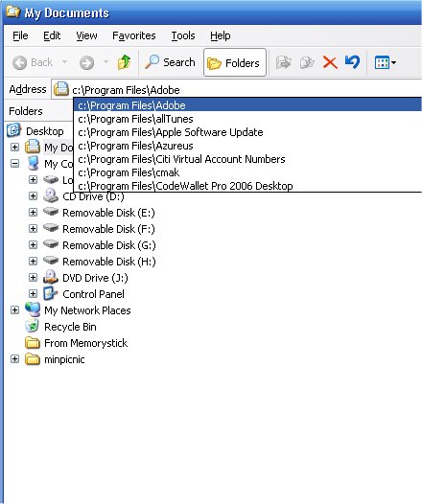Click the Back button
422x504 pixels.
pyautogui.click(x=33, y=62)
